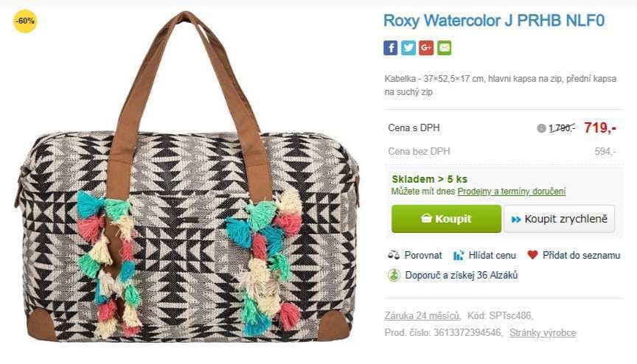
Task: Click the green Koupit button
Action: [x=447, y=219]
